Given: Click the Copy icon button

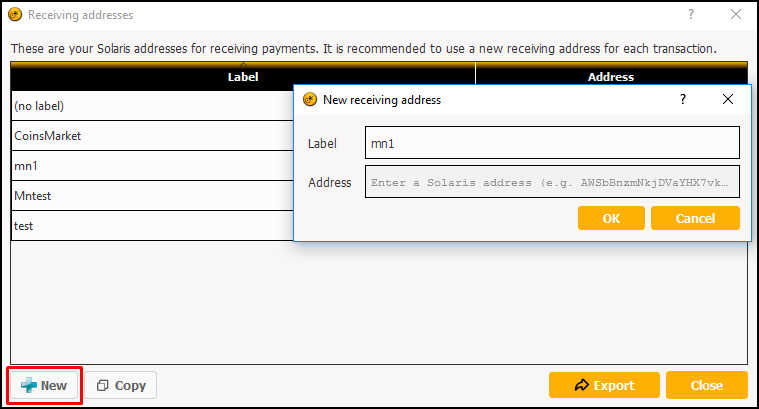Looking at the screenshot, I should 102,385.
